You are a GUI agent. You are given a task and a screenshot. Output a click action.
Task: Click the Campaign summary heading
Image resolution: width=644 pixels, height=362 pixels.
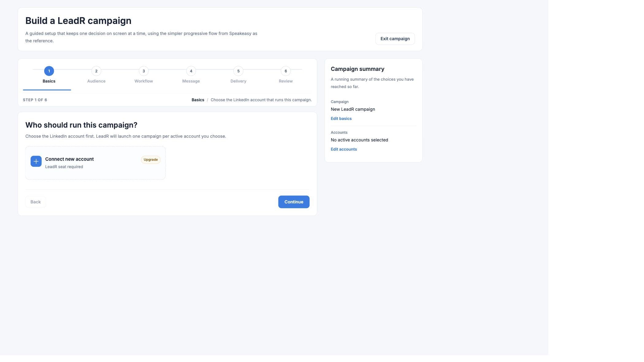357,69
